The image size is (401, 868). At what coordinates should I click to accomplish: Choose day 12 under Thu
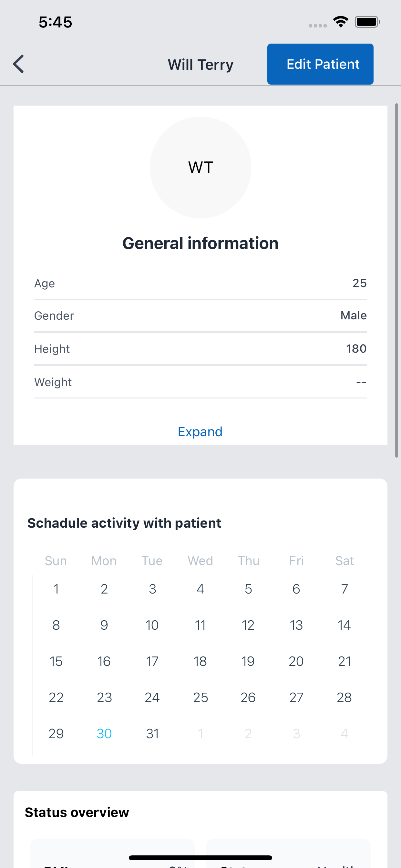(x=248, y=625)
